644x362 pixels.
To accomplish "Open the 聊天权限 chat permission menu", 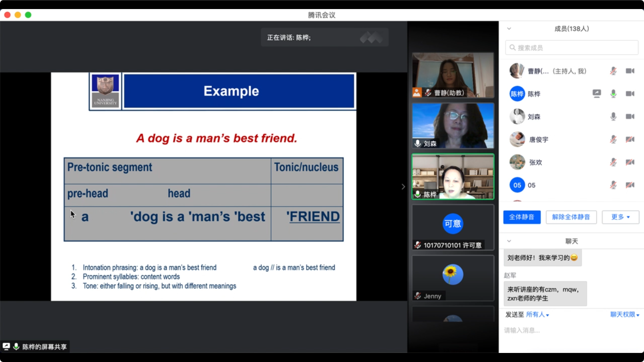I will [625, 314].
